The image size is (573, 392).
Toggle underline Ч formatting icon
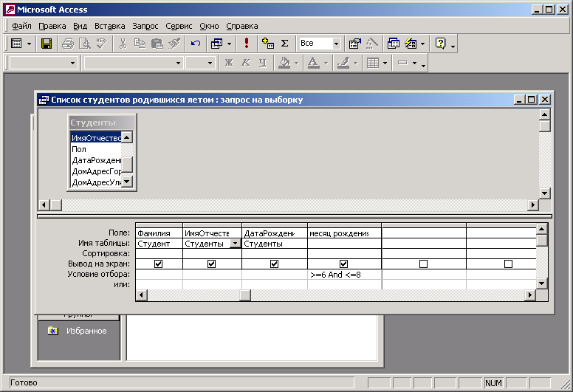[x=262, y=63]
